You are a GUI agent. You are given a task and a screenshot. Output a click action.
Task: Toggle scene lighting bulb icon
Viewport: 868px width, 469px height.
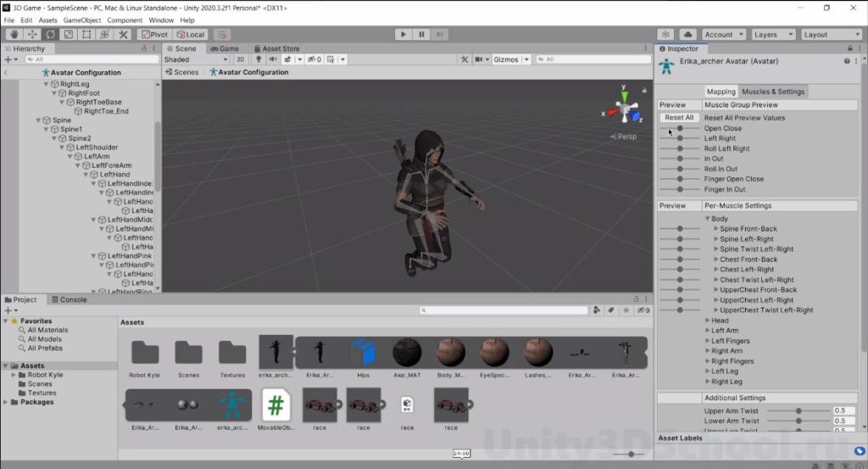258,59
